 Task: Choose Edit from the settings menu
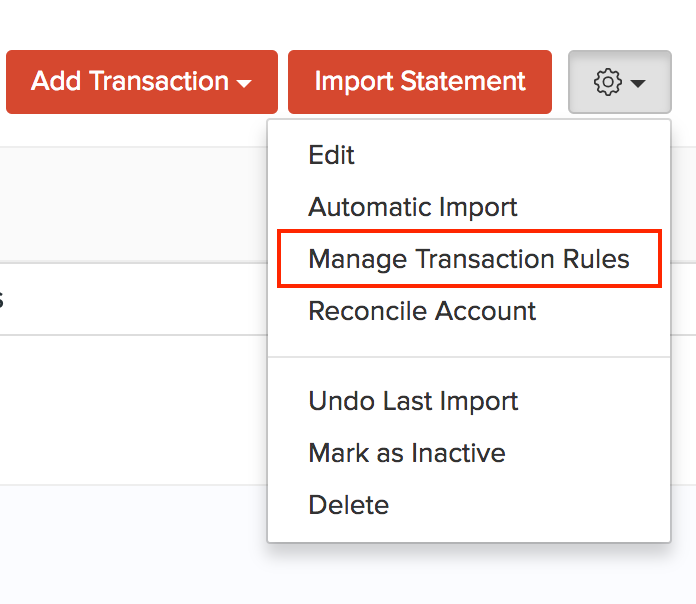point(331,155)
